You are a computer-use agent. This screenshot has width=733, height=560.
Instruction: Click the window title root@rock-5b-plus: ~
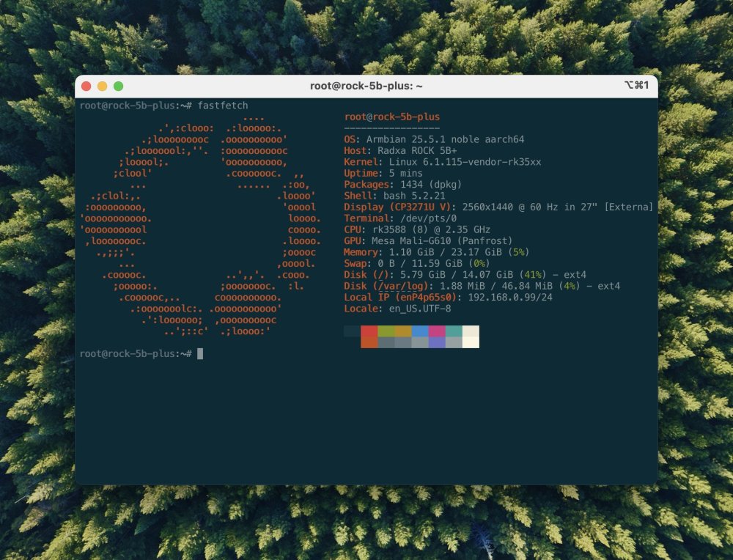(366, 86)
